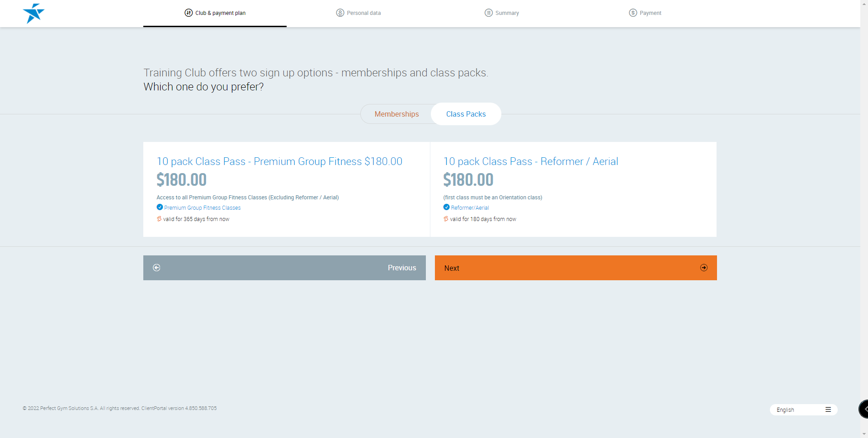Click validity icon next to 365 days
Image resolution: width=868 pixels, height=438 pixels.
[159, 219]
